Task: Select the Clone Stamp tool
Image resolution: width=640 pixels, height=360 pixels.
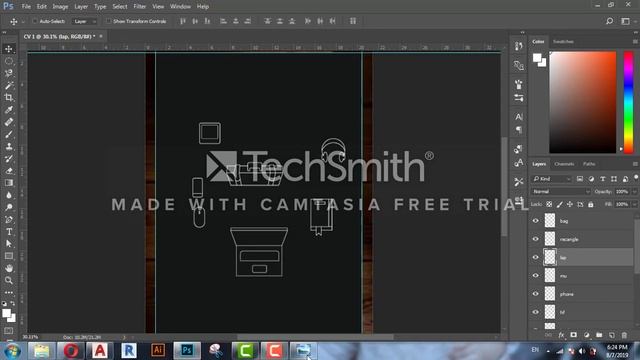Action: [9, 147]
